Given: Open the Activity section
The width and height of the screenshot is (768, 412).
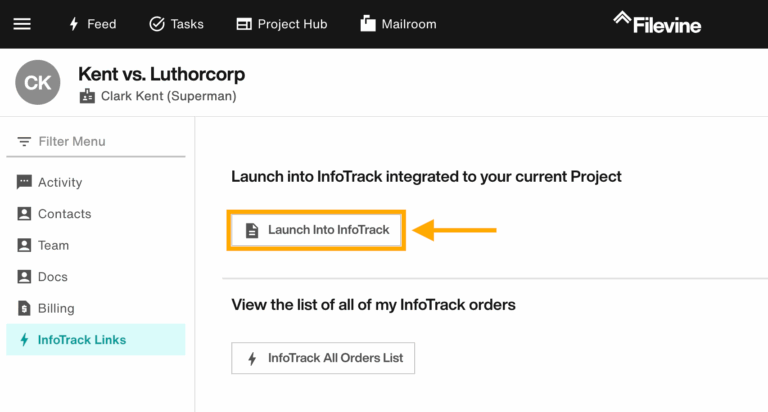Looking at the screenshot, I should tap(96, 182).
